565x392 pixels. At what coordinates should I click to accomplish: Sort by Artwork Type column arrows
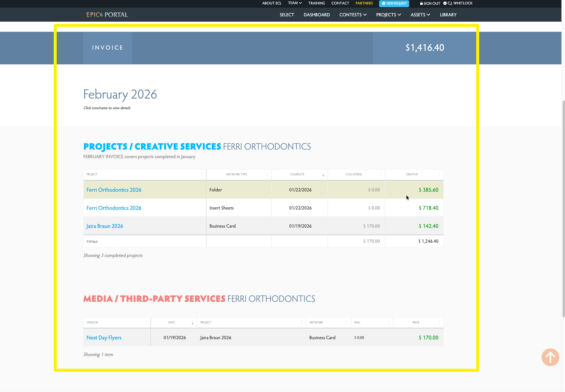(267, 174)
